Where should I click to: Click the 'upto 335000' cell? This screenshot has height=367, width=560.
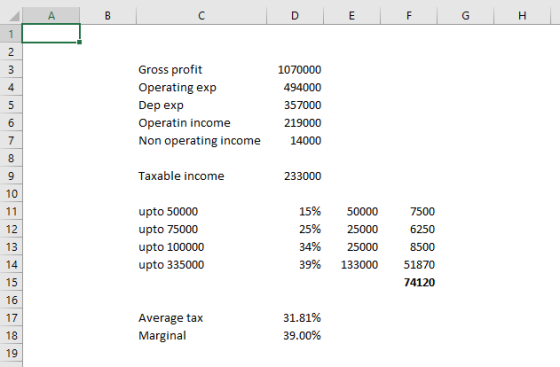click(201, 265)
